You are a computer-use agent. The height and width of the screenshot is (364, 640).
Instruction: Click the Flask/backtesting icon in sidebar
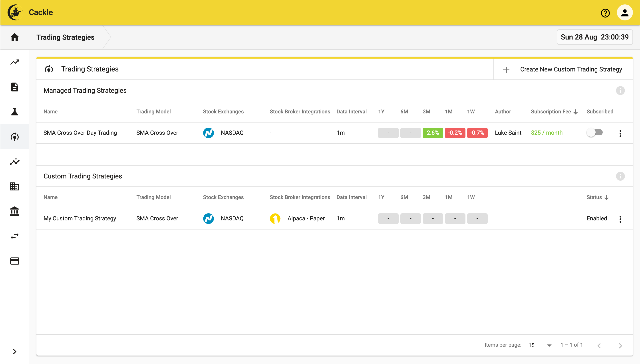14,111
